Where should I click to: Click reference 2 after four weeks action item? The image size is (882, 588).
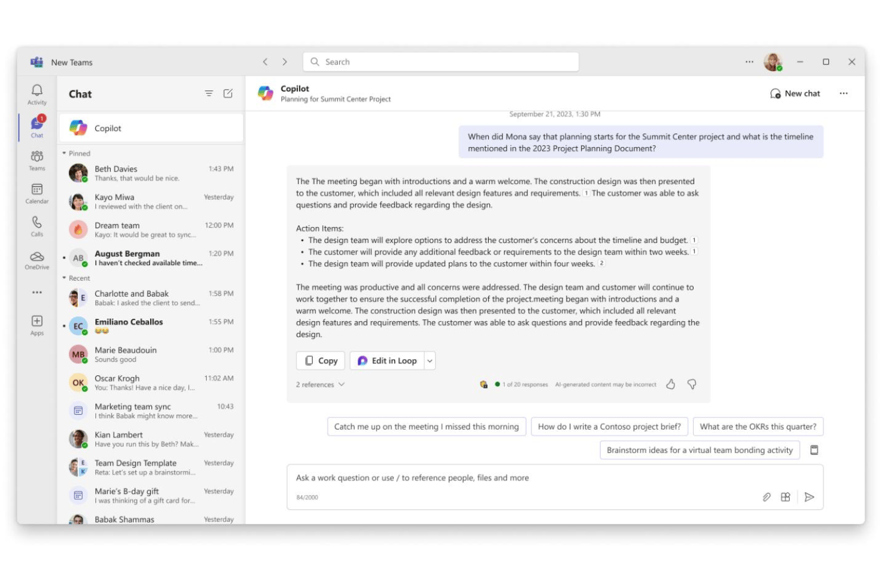click(601, 263)
